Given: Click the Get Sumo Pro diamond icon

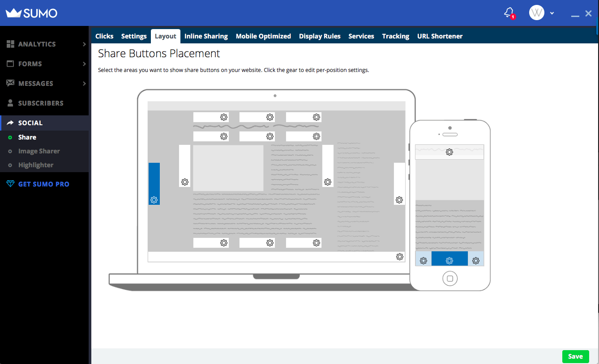Looking at the screenshot, I should (x=10, y=184).
